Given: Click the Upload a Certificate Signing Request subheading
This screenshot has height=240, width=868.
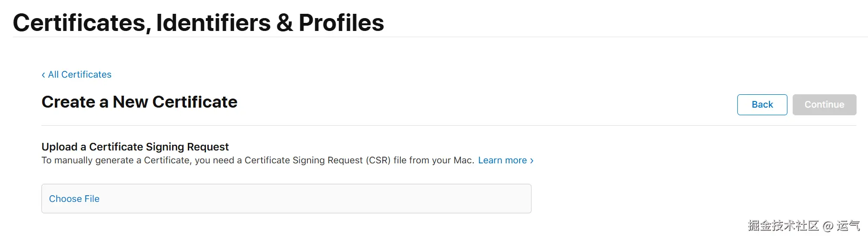Looking at the screenshot, I should coord(135,147).
